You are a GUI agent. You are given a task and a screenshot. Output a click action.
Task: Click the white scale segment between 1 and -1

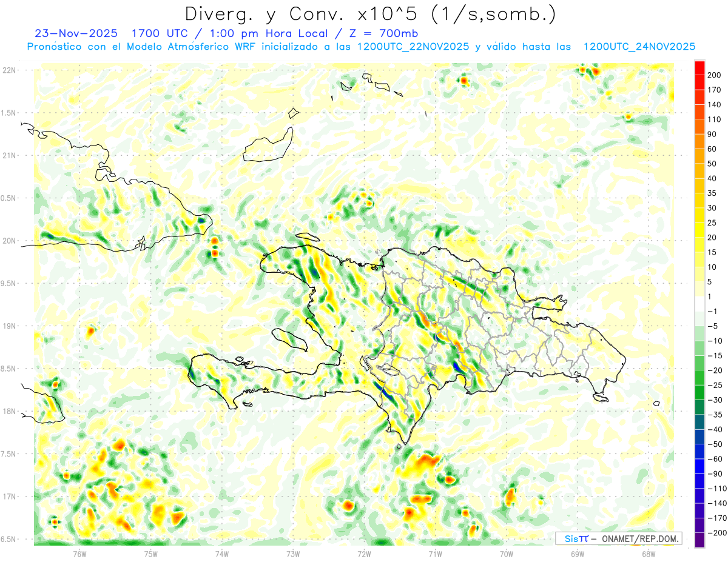click(700, 304)
